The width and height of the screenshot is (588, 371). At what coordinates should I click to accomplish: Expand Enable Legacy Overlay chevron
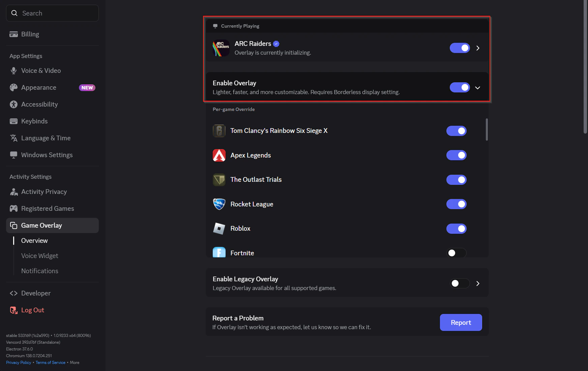point(478,283)
